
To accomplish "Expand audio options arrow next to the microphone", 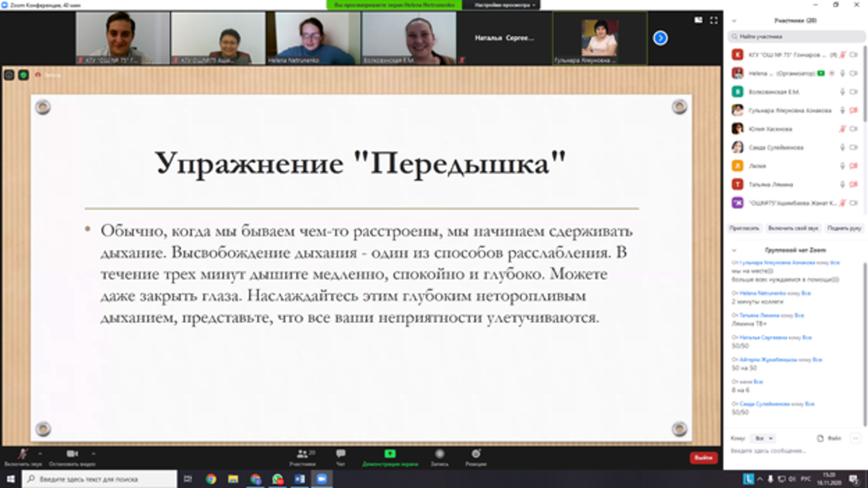I will tap(40, 454).
